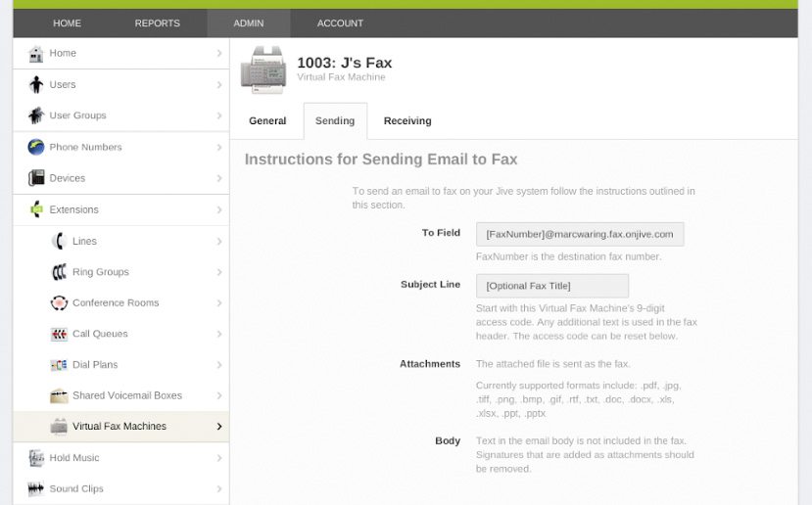This screenshot has height=505, width=812.
Task: Expand the Home row chevron
Action: pyautogui.click(x=219, y=53)
